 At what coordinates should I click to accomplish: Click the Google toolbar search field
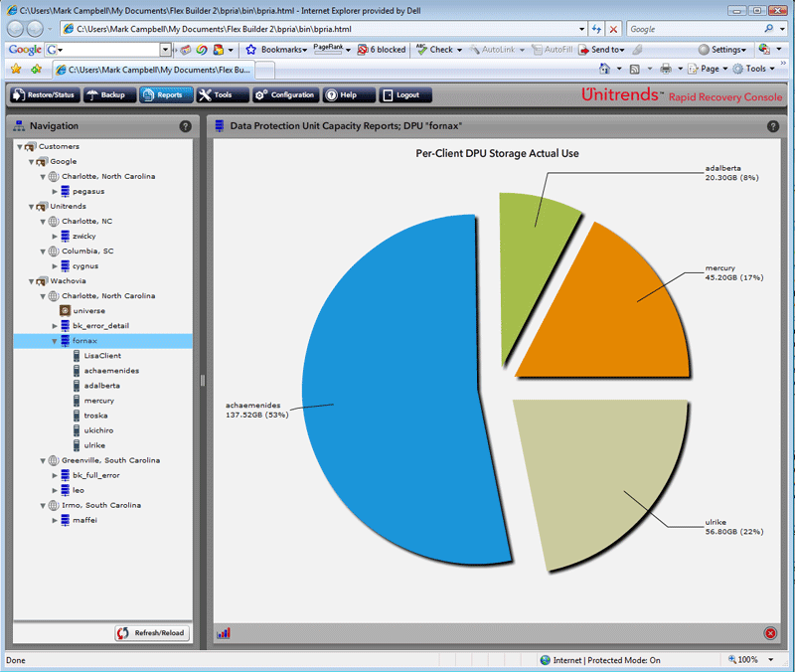tap(108, 49)
